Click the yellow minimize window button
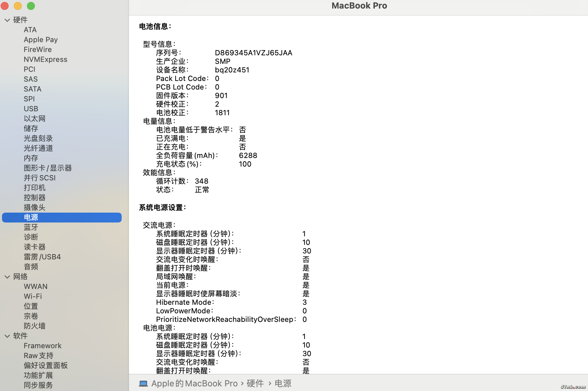This screenshot has width=588, height=391. coord(18,6)
